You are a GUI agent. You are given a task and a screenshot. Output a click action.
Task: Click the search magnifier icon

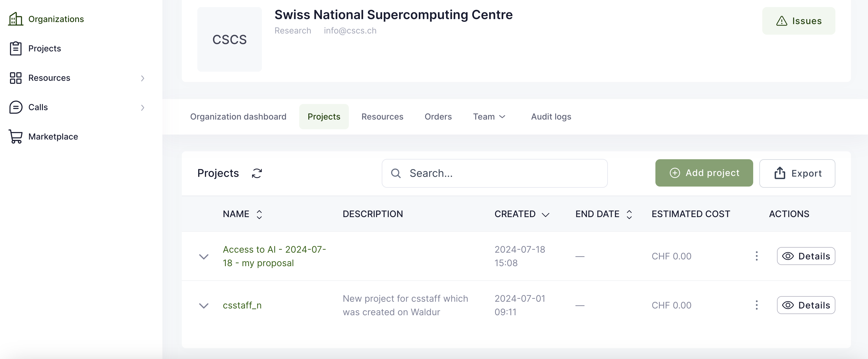(396, 173)
